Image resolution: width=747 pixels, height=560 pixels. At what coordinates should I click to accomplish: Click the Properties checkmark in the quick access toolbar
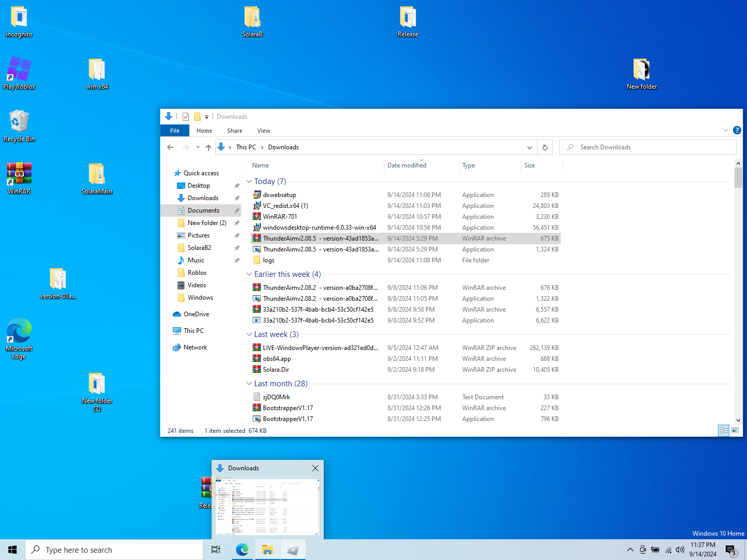186,117
